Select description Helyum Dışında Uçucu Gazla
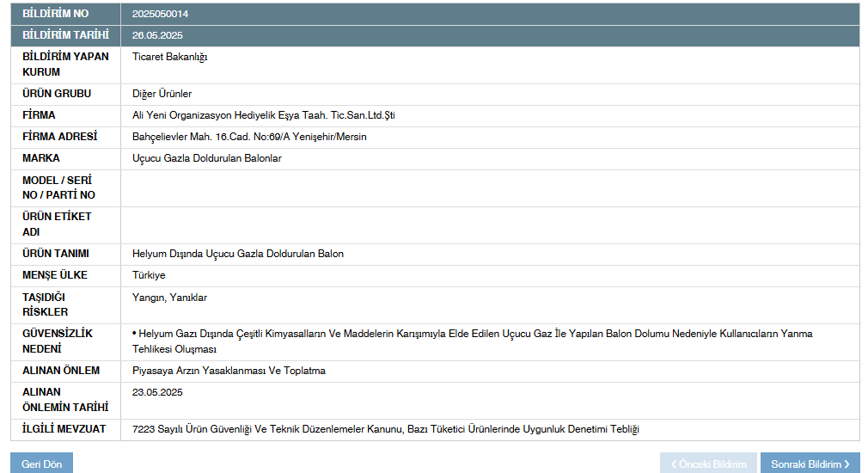This screenshot has width=868, height=473. (237, 254)
